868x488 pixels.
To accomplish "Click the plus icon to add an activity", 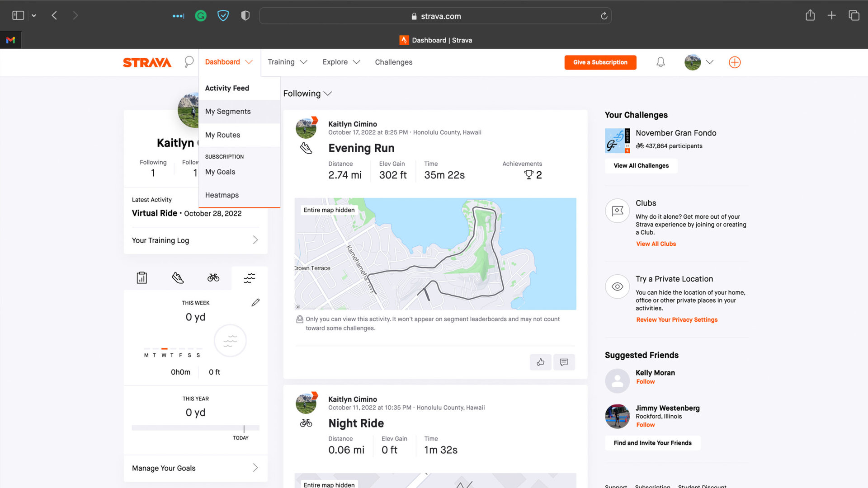I will (x=734, y=62).
